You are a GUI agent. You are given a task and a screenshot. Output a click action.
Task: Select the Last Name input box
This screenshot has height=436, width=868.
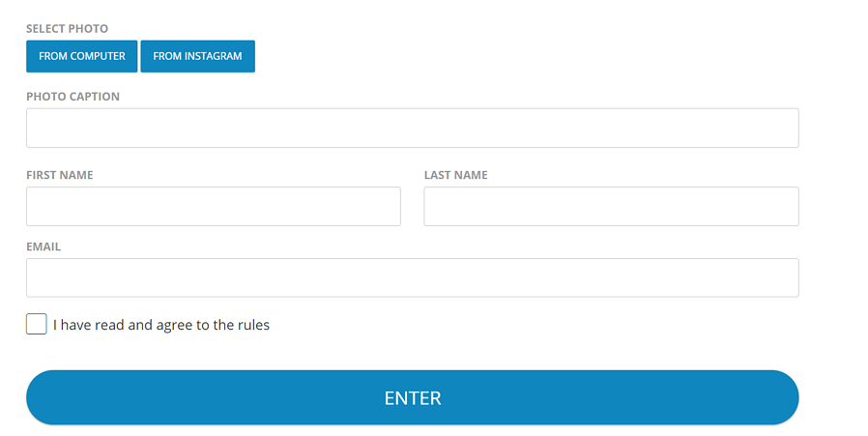(x=611, y=206)
